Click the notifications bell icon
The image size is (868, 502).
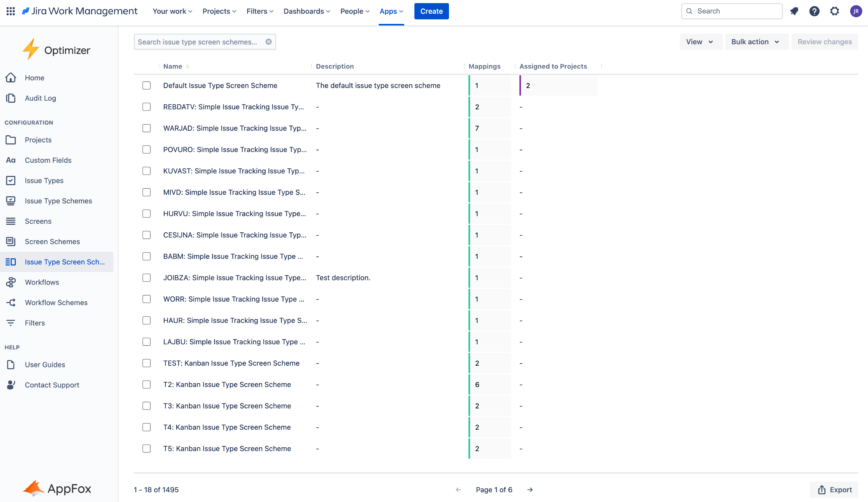pyautogui.click(x=794, y=11)
